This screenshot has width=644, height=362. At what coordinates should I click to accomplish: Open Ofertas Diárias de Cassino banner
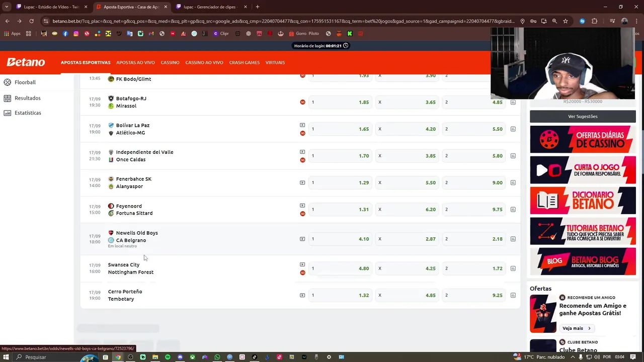point(583,139)
